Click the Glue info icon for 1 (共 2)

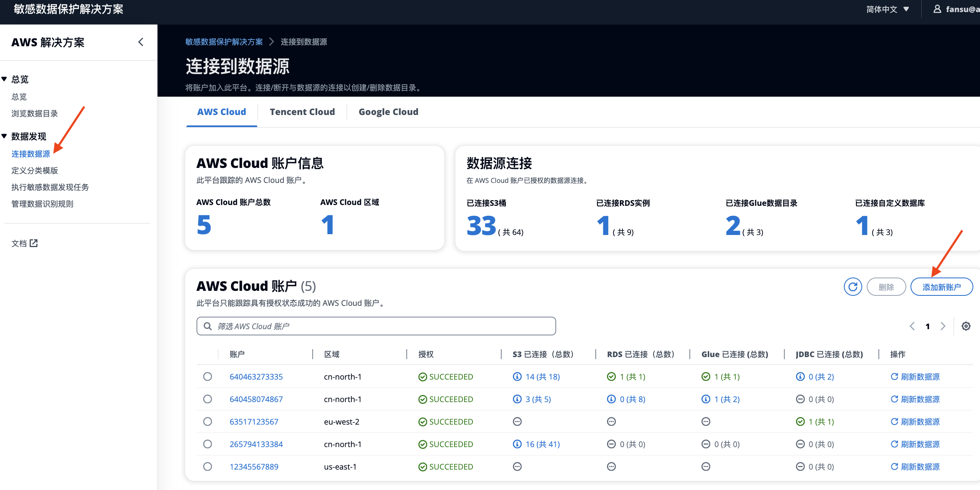point(706,399)
